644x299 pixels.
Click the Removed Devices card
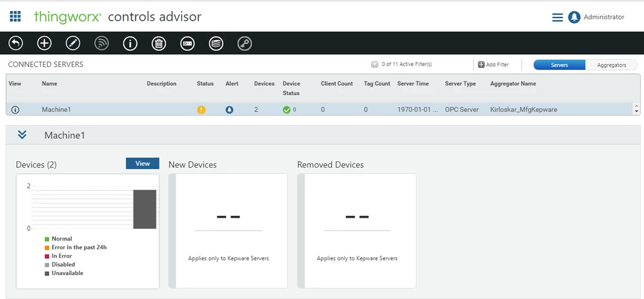[x=356, y=231]
